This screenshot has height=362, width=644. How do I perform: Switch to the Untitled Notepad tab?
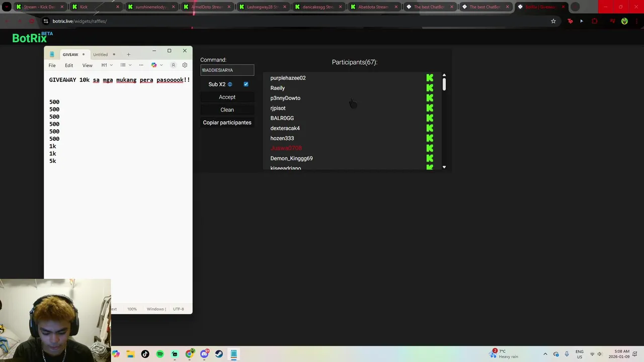click(104, 54)
